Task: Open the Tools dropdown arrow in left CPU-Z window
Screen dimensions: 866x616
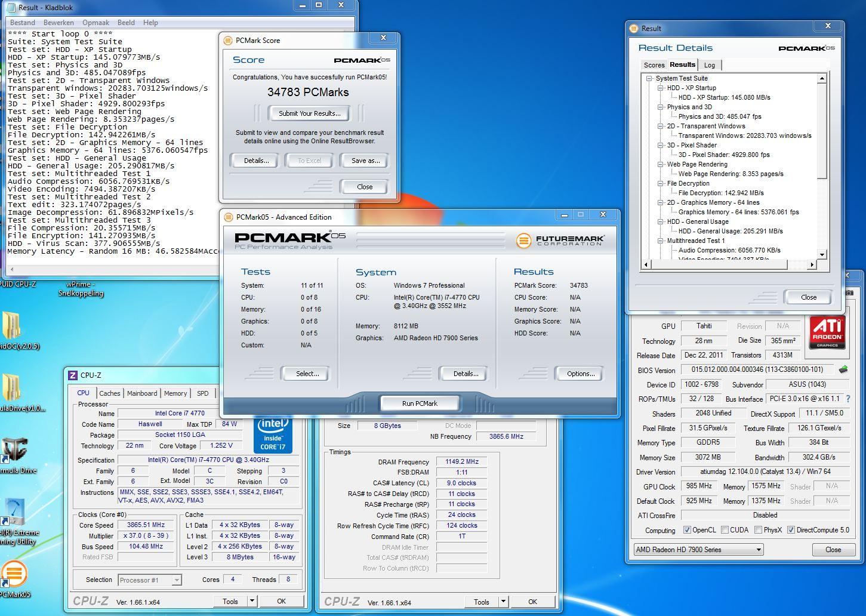Action: (x=252, y=601)
